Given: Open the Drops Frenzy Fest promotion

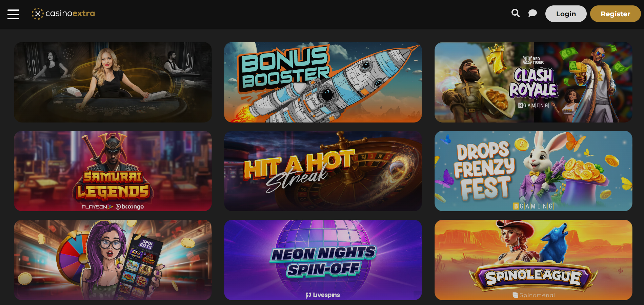Looking at the screenshot, I should point(534,171).
